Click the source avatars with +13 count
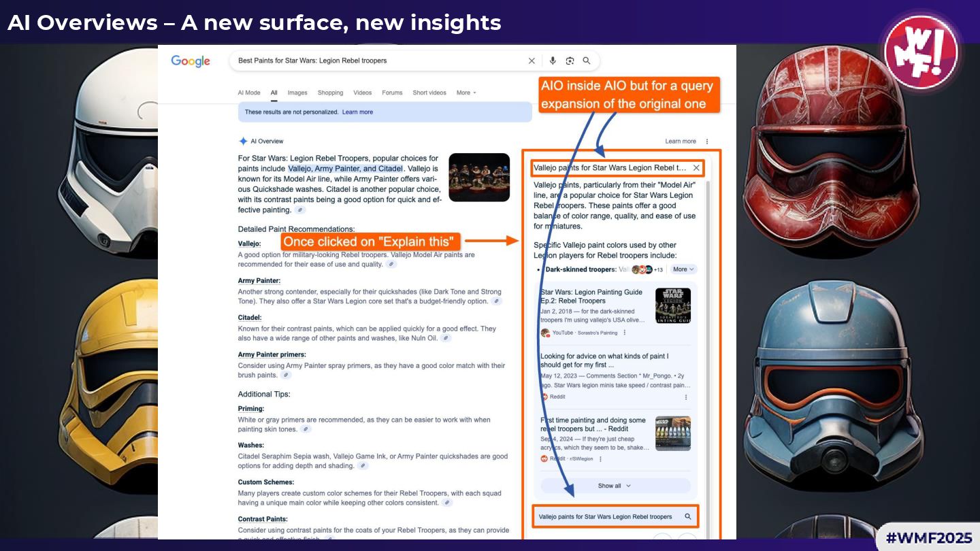980x551 pixels. [x=647, y=269]
